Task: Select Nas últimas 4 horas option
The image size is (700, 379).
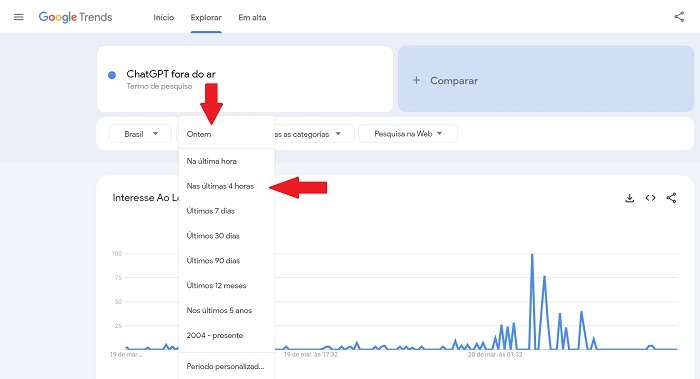Action: coord(227,186)
